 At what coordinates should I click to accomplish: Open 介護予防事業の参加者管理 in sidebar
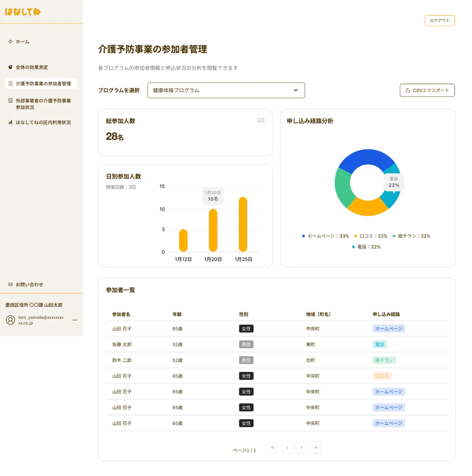pyautogui.click(x=43, y=84)
